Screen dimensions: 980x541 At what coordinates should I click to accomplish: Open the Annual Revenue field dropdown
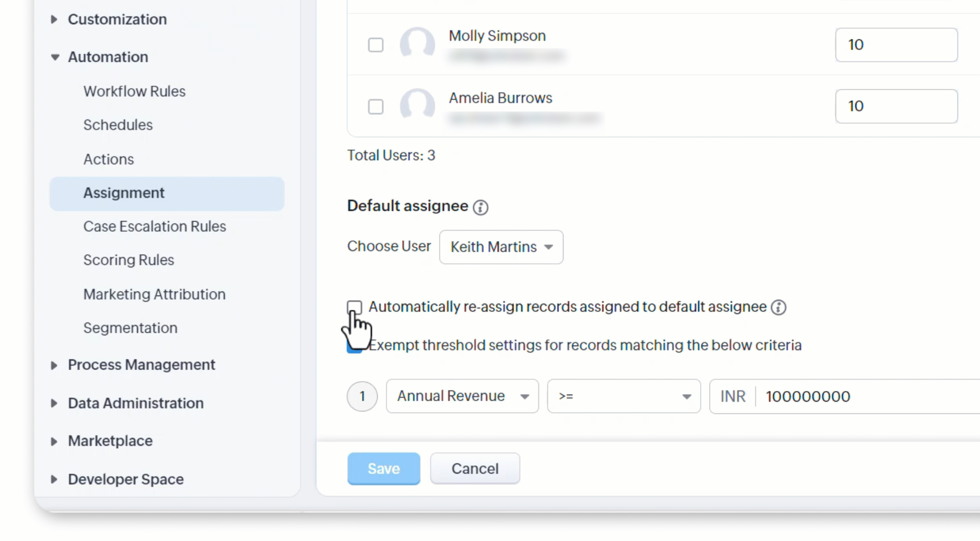[462, 396]
